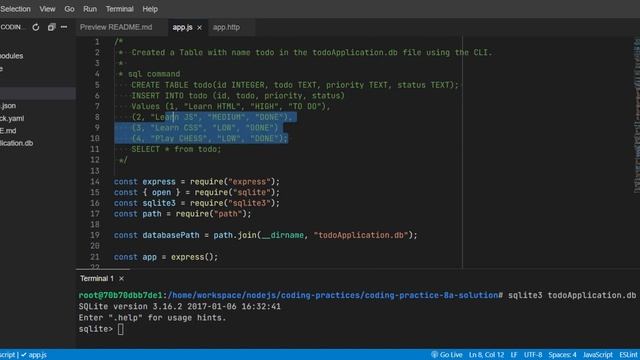Click the SELECT * from todo line
640x360 pixels.
(176, 149)
